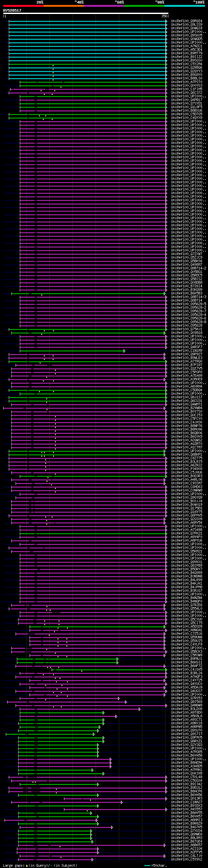The image size is (208, 868).
Task: Select hit label UniRef100_Q498M7
Action: (187, 264)
